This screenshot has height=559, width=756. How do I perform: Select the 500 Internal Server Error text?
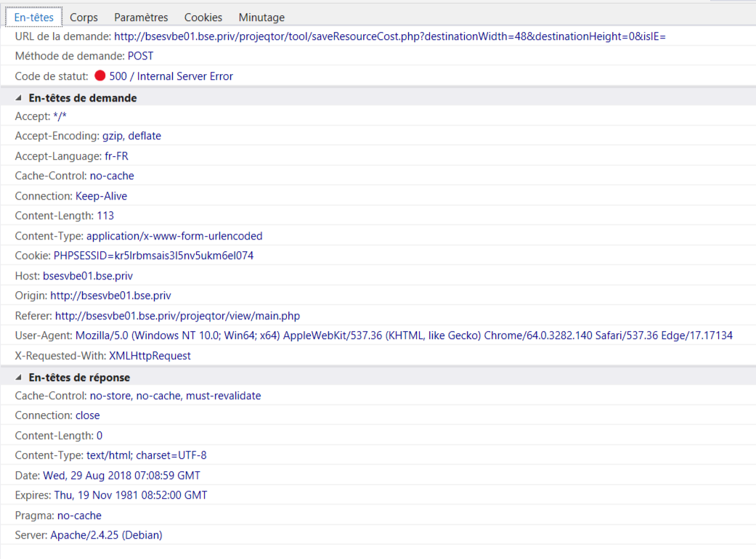pyautogui.click(x=171, y=76)
